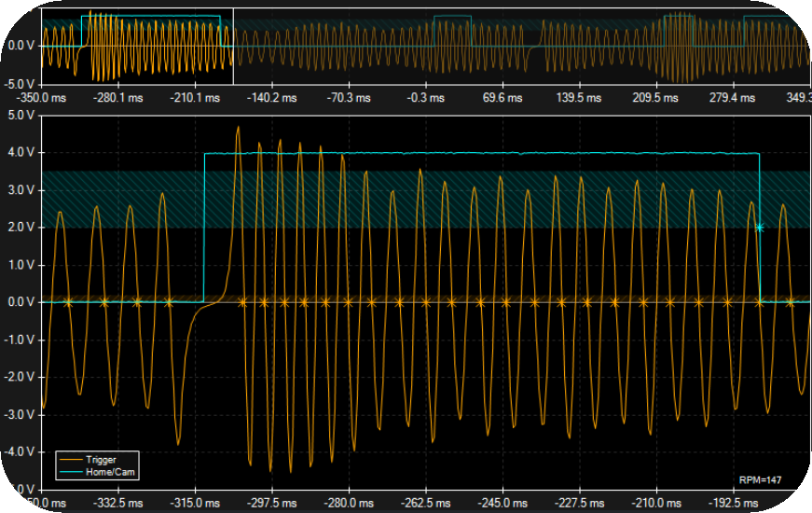This screenshot has width=812, height=513.
Task: Click the 4.0 V label on voltage axis
Action: [21, 153]
